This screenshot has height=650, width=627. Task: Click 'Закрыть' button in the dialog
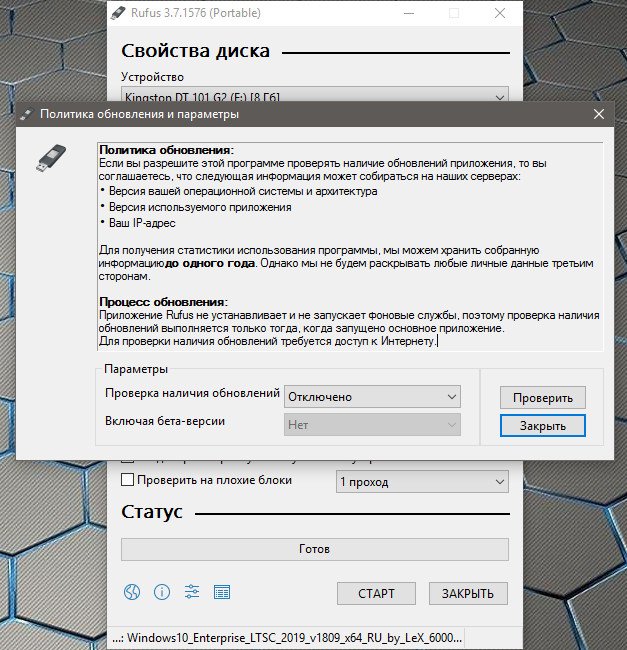(542, 425)
